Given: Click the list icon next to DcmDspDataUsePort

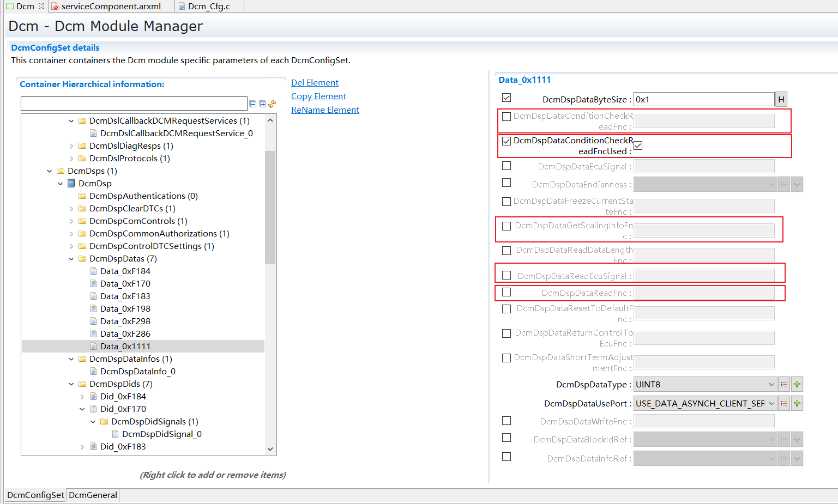Looking at the screenshot, I should (783, 403).
